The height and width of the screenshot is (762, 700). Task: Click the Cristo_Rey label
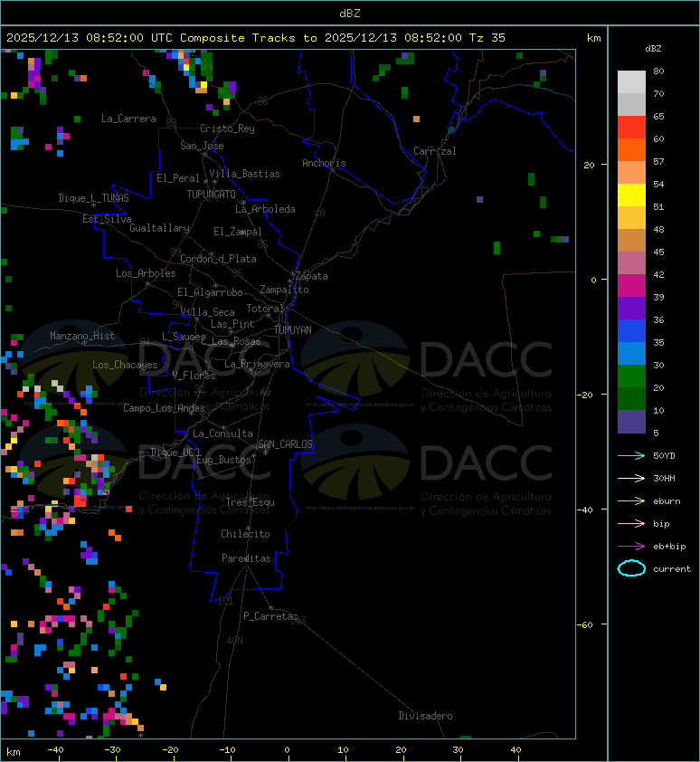(x=227, y=129)
